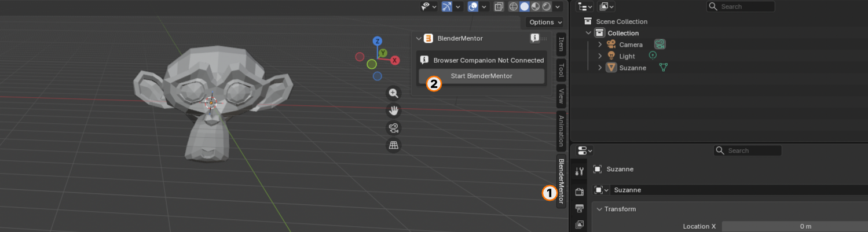This screenshot has height=232, width=868.
Task: Click the zoom magnifier viewport icon
Action: pos(394,93)
